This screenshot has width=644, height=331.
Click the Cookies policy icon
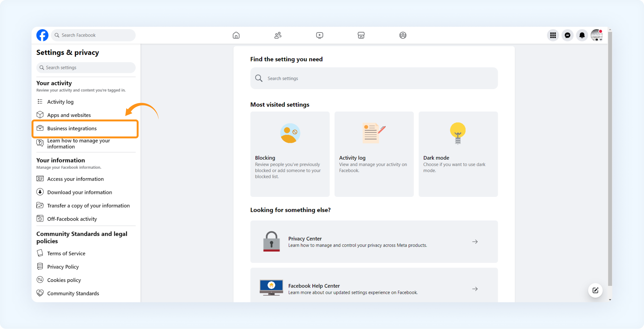point(40,280)
